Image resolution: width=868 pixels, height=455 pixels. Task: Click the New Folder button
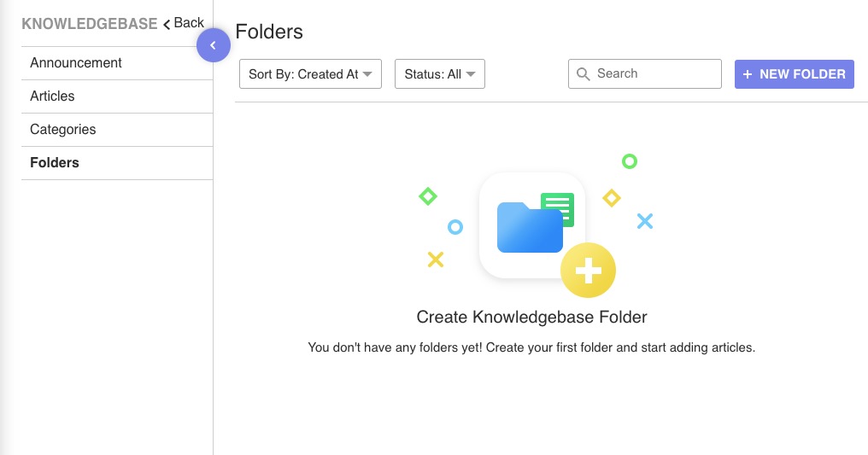(795, 74)
